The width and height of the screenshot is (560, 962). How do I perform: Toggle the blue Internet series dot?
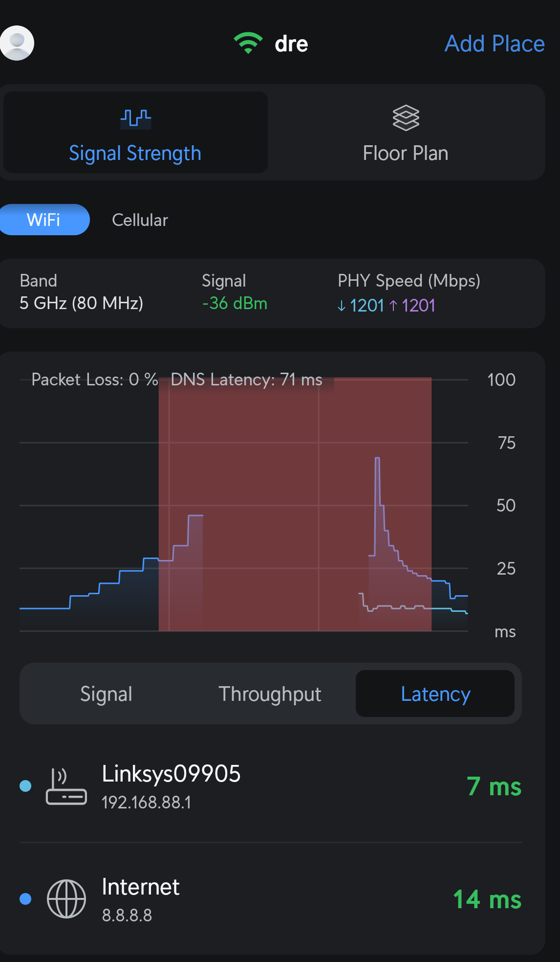click(25, 899)
